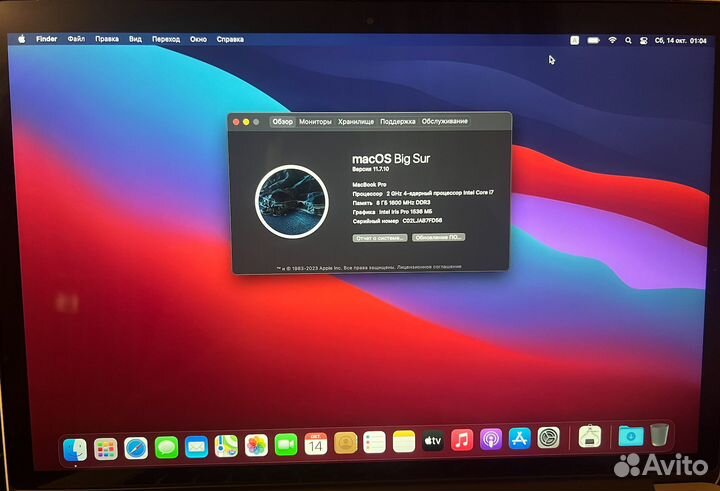The width and height of the screenshot is (720, 491).
Task: Open the Trash in the Dock
Action: click(x=659, y=434)
